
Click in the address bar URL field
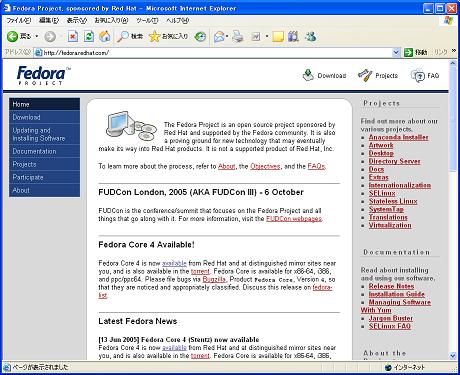click(x=217, y=53)
